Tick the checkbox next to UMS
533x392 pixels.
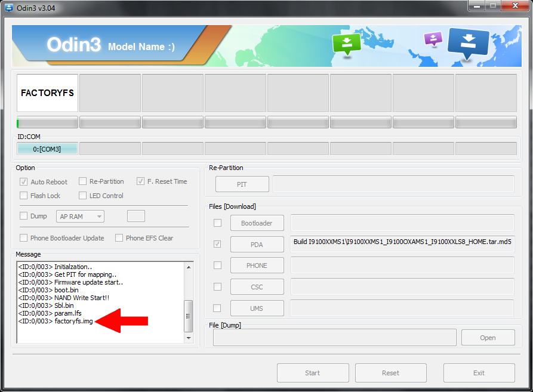point(217,308)
